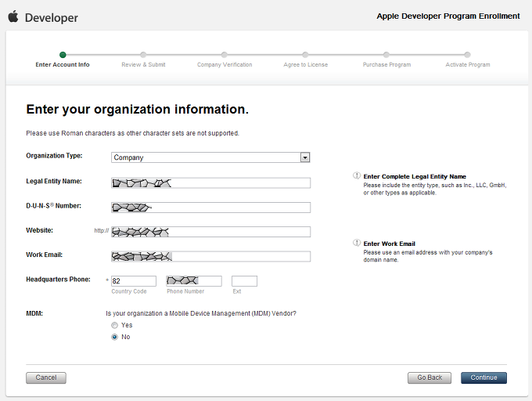
Task: Focus the D-U-N-S Number field
Action: coord(210,208)
